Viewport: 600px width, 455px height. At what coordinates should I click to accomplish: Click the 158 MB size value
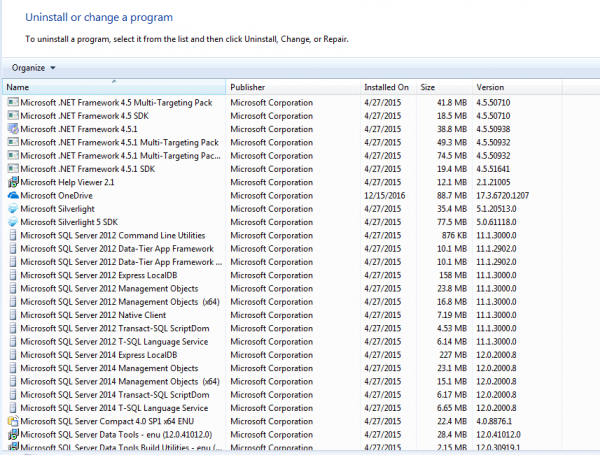pyautogui.click(x=453, y=275)
